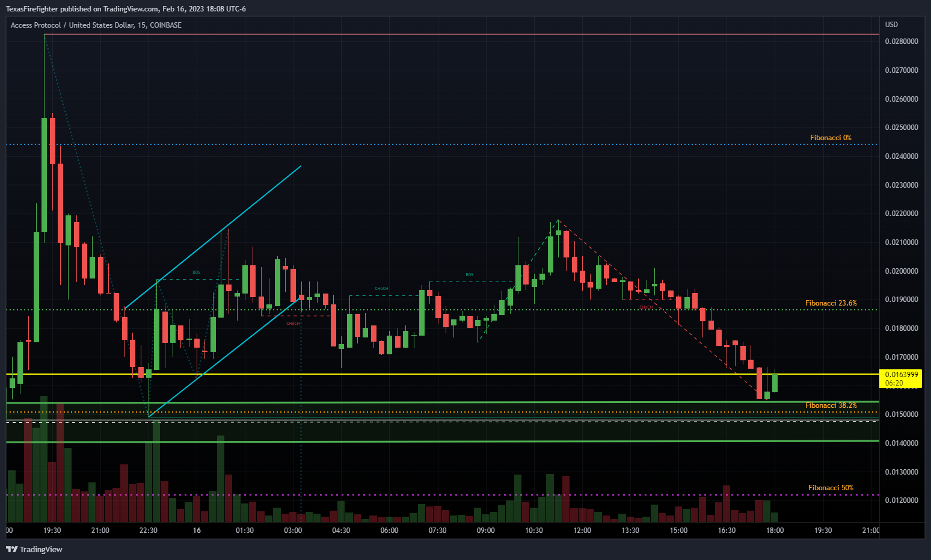
Task: Click the 0.0230000 price axis label
Action: click(902, 185)
